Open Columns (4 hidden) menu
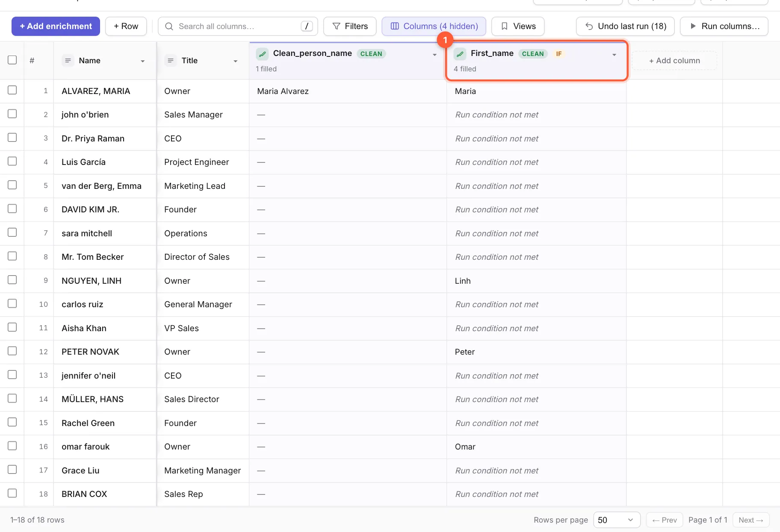Screen dimensions: 780x532 pyautogui.click(x=434, y=26)
